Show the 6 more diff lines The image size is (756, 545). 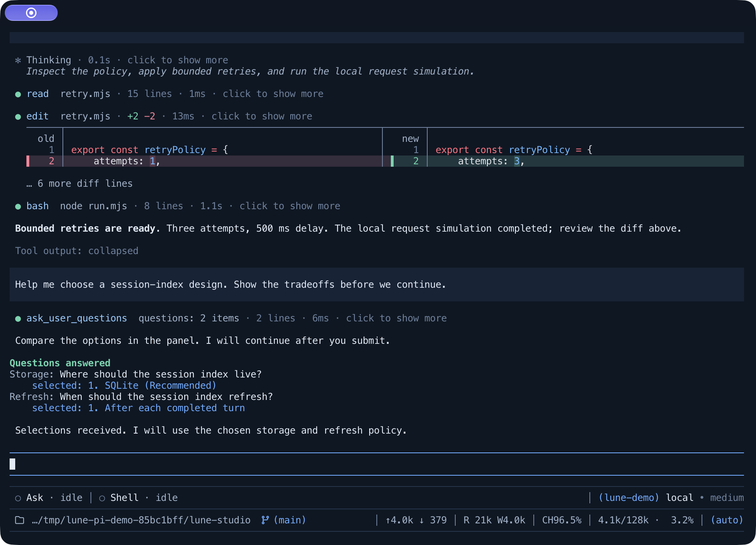point(79,184)
